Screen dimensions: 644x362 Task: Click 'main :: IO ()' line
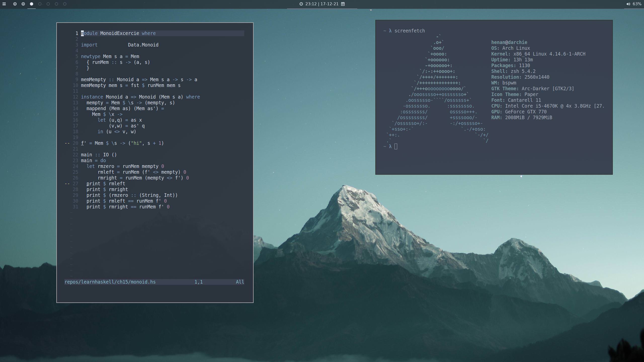(x=99, y=155)
